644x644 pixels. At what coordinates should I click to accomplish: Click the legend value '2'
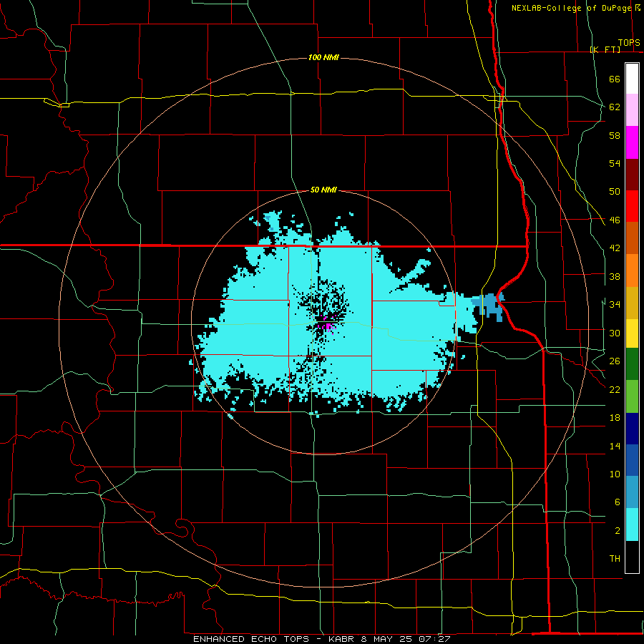[617, 531]
